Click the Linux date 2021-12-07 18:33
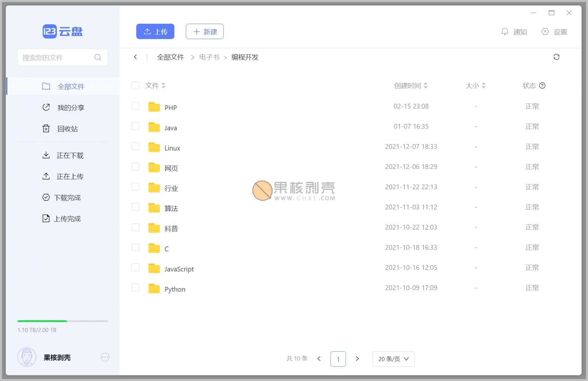588x381 pixels. [411, 146]
